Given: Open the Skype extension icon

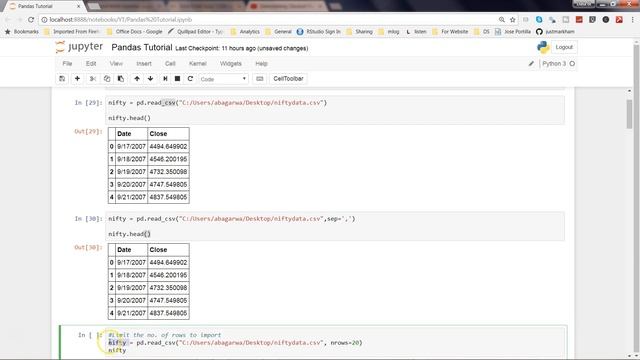Looking at the screenshot, I should (x=539, y=20).
